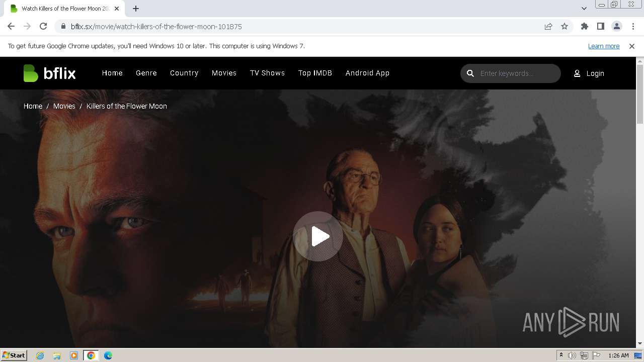
Task: Open network tray icon
Action: [x=584, y=355]
